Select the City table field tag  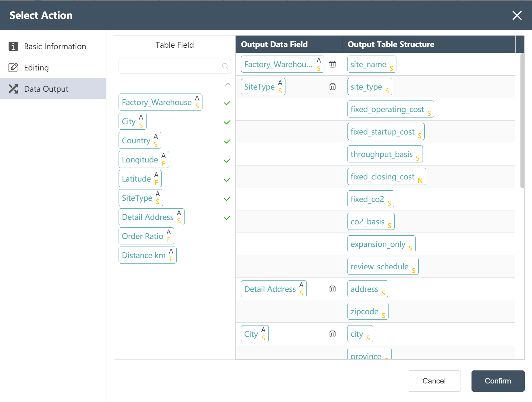[x=133, y=121]
